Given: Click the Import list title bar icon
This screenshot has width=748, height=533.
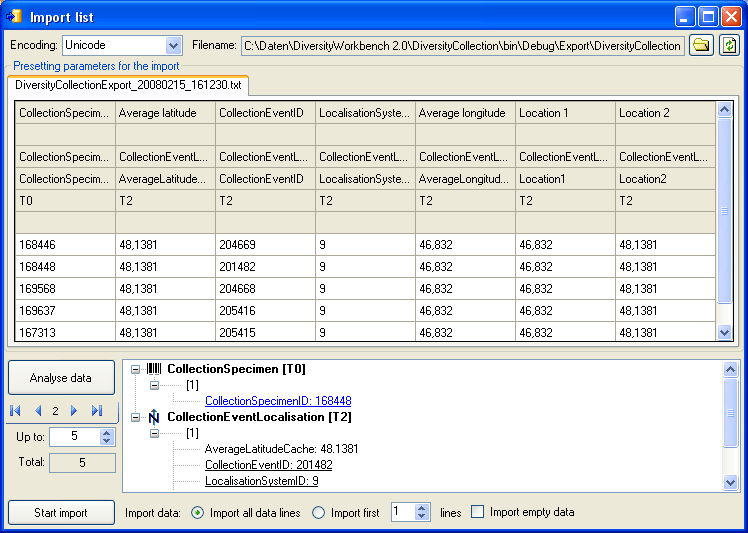Looking at the screenshot, I should [14, 17].
